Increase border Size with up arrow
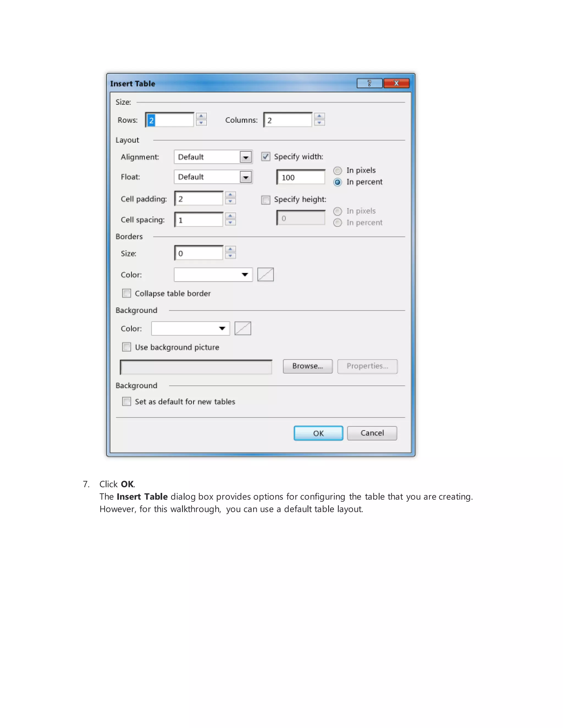 [230, 249]
